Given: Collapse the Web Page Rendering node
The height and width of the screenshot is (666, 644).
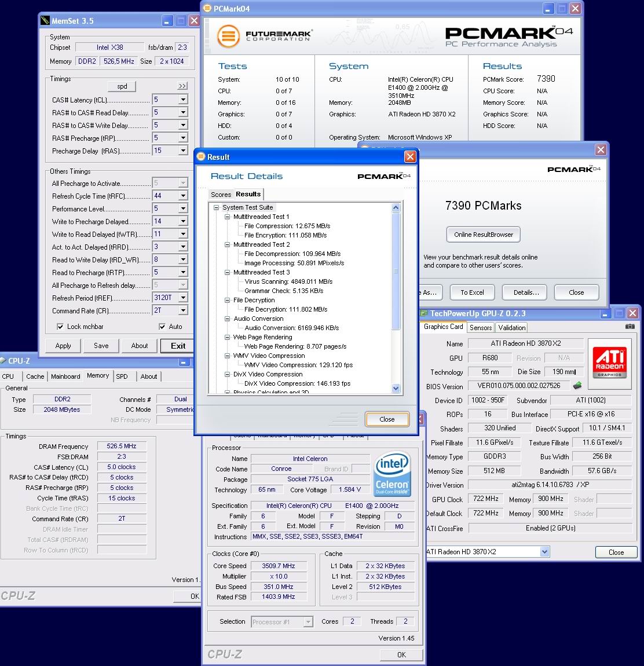Looking at the screenshot, I should coord(227,337).
